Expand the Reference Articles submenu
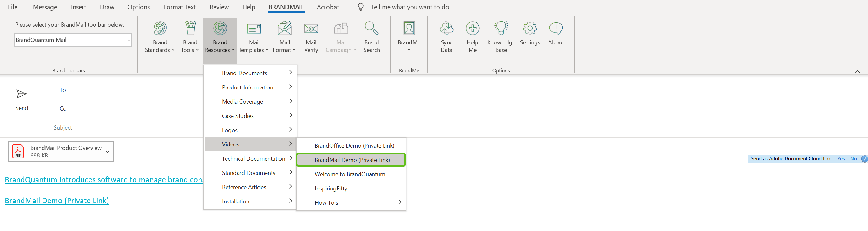The image size is (868, 231). [x=250, y=187]
